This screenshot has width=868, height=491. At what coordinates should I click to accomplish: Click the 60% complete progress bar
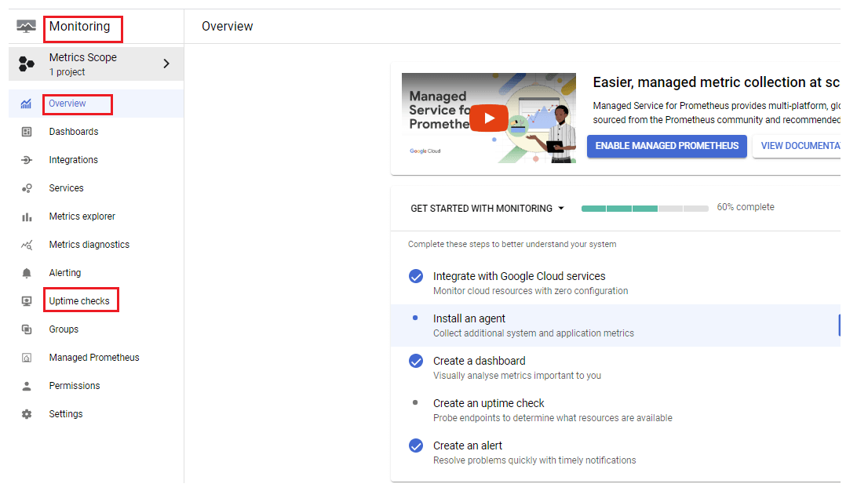pyautogui.click(x=645, y=209)
